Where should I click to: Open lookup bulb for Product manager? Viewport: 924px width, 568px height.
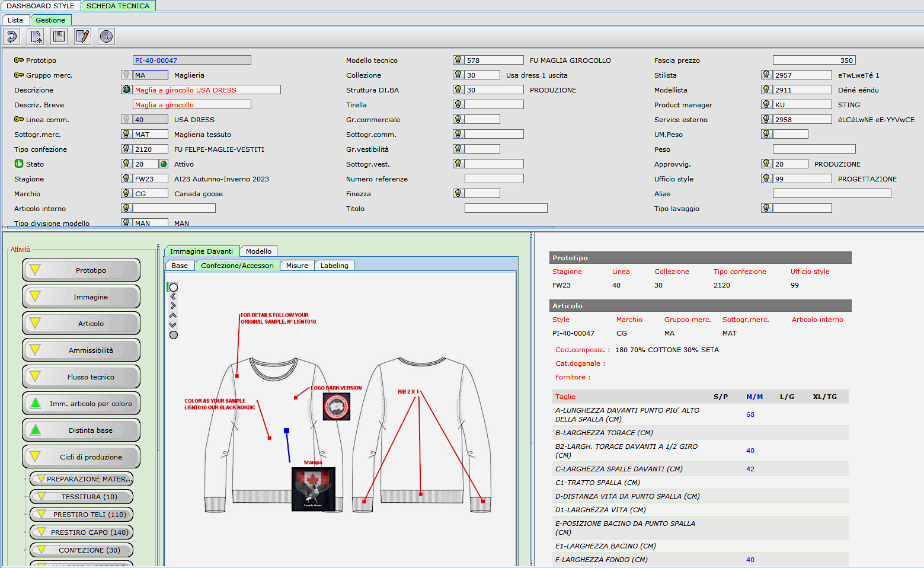tap(766, 104)
